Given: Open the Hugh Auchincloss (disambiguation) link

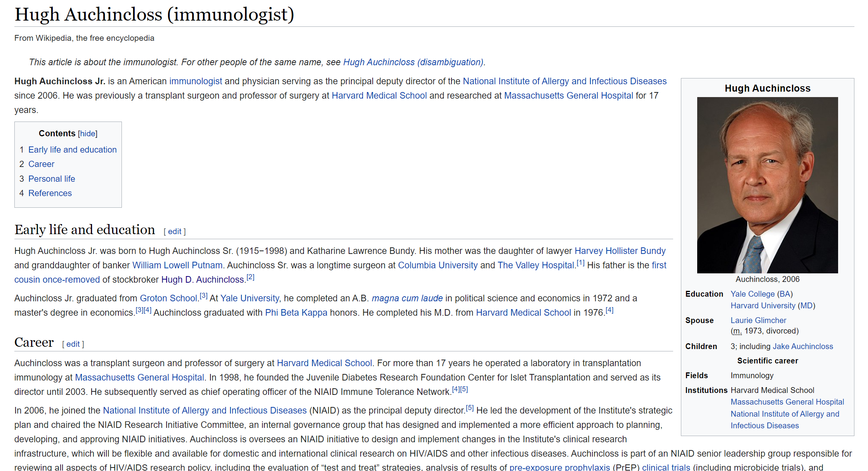Looking at the screenshot, I should 413,62.
